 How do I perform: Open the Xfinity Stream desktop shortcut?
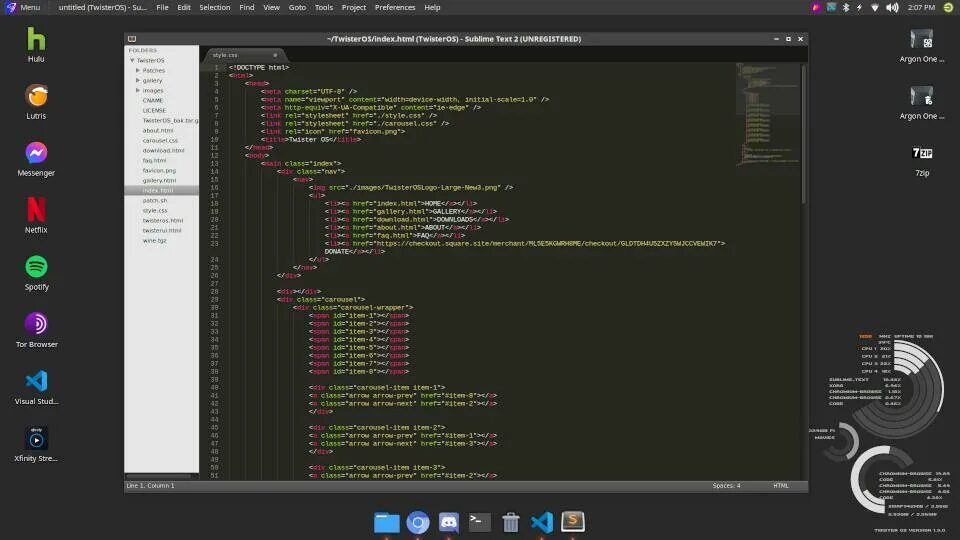pyautogui.click(x=36, y=444)
